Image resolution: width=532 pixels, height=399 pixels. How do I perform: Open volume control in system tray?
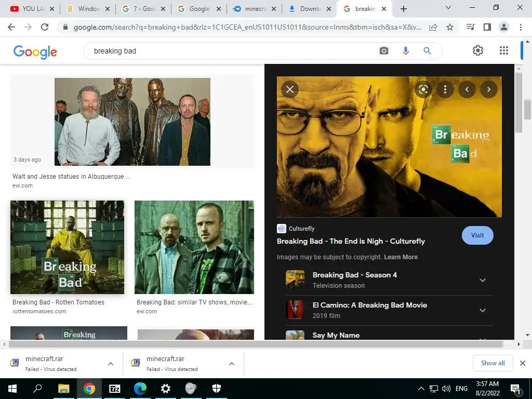(446, 389)
